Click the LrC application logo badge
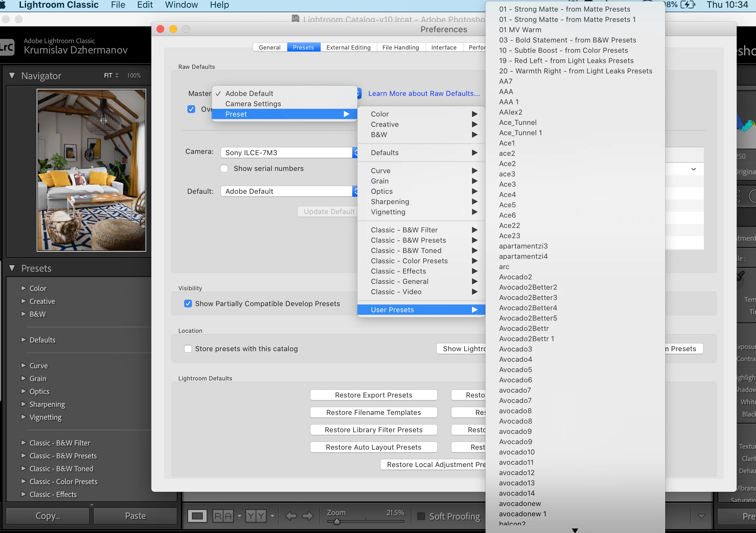 click(6, 47)
